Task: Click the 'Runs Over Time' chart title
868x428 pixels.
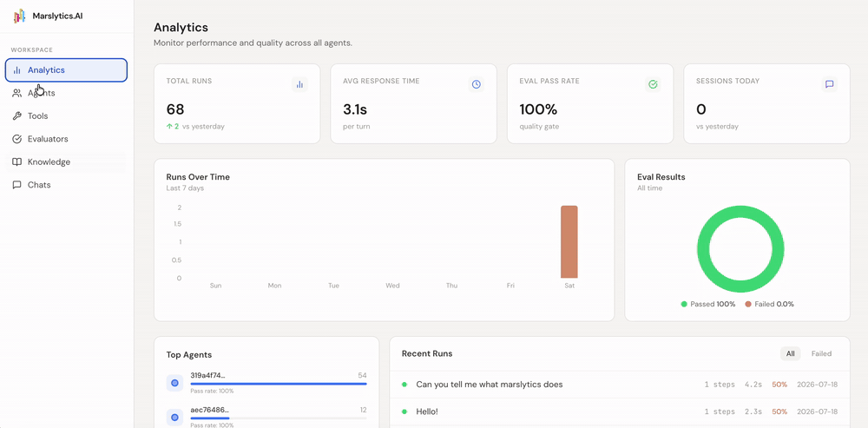Action: tap(198, 177)
